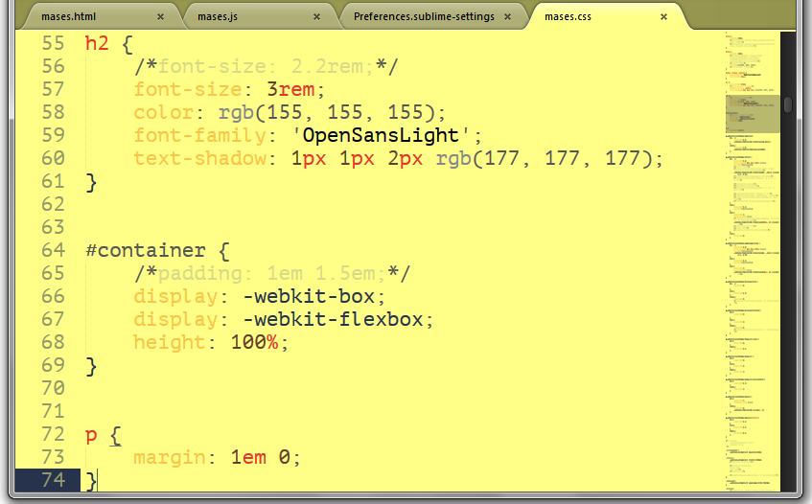
Task: Click the h2 selector text
Action: (x=97, y=43)
